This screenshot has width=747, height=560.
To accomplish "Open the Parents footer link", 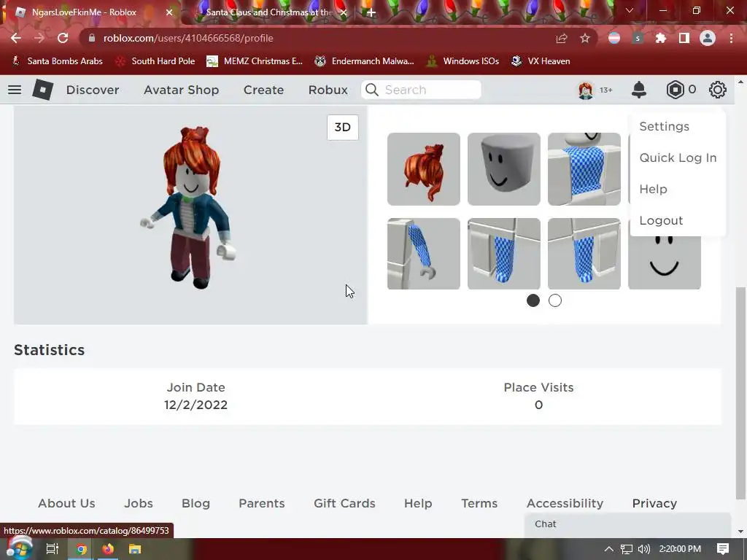I will coord(262,503).
